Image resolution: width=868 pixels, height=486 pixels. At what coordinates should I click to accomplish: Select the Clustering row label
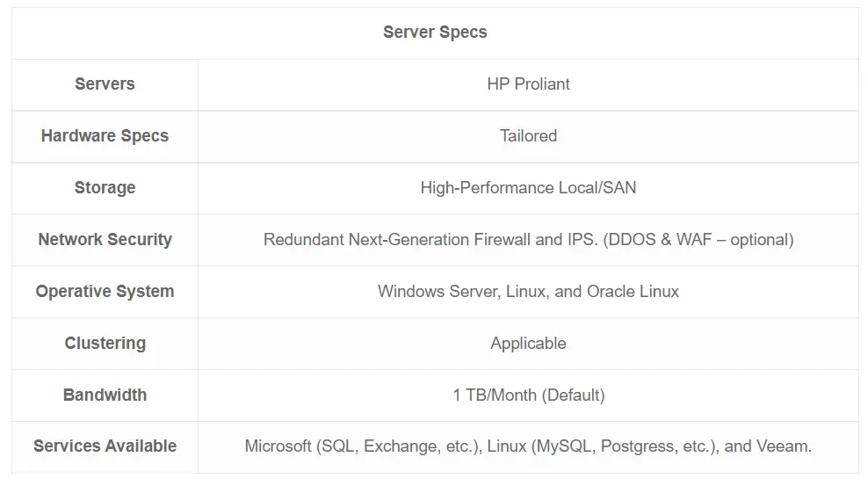pyautogui.click(x=105, y=344)
